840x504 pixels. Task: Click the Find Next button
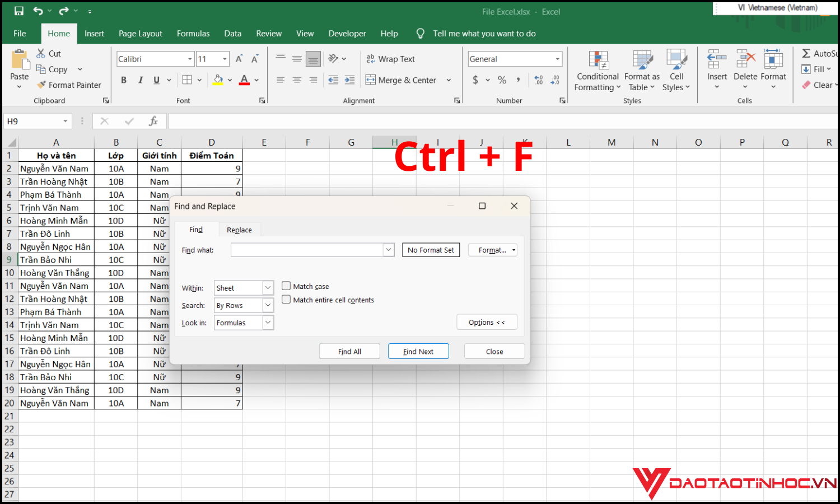point(418,351)
